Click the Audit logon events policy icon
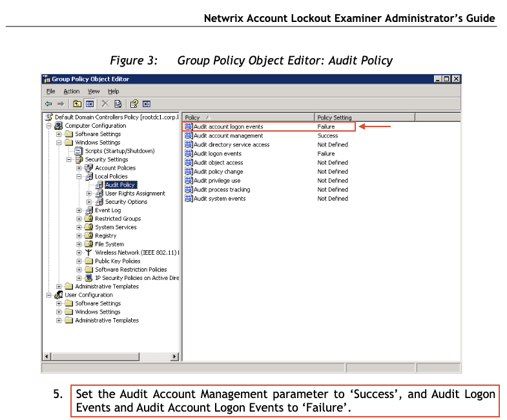The width and height of the screenshot is (507, 420). pos(189,154)
